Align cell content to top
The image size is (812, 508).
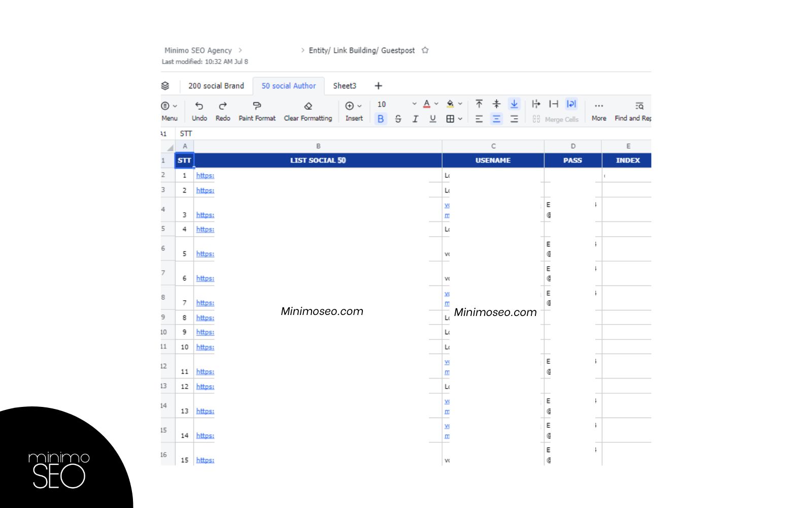pos(479,104)
